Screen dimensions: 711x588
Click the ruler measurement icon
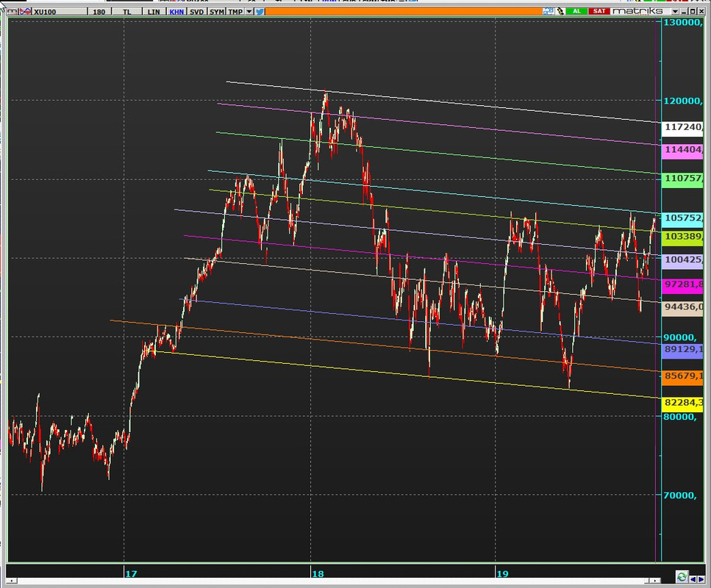pos(12,11)
